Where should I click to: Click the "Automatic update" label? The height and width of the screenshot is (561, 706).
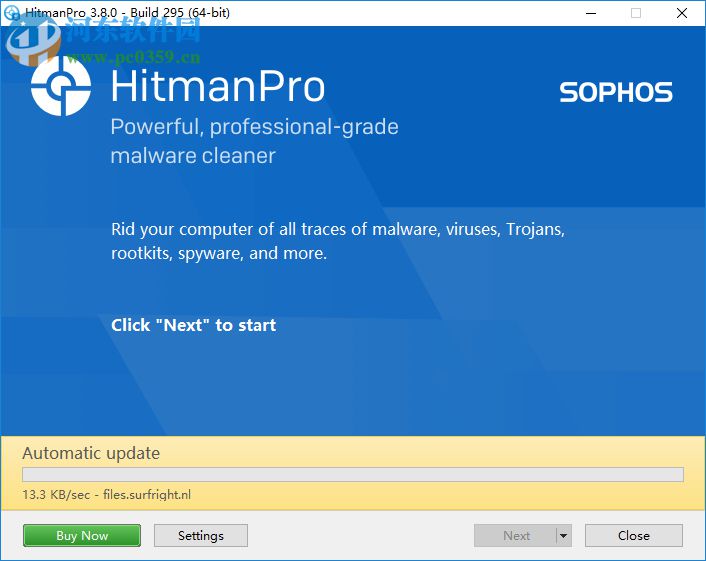(91, 453)
